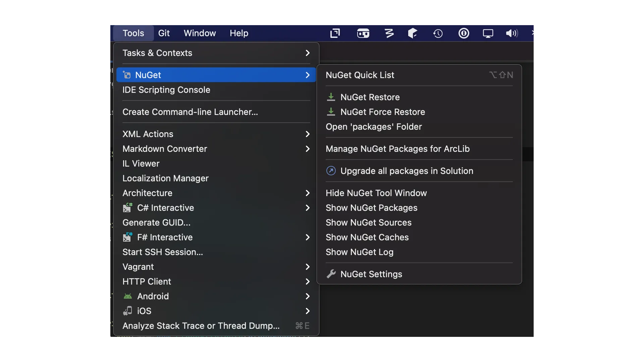The width and height of the screenshot is (644, 362).
Task: Click NuGet Restore to restore packages
Action: click(x=370, y=97)
